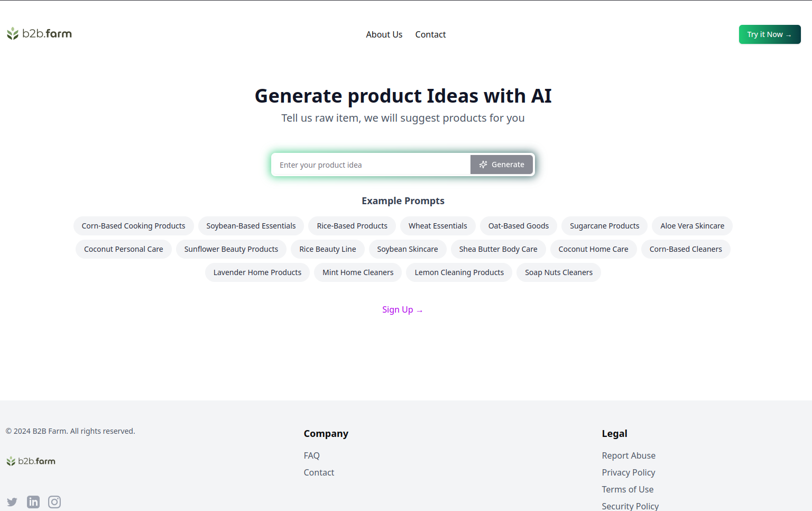Click the b2b.farm logo in the footer
This screenshot has width=812, height=511.
[31, 461]
